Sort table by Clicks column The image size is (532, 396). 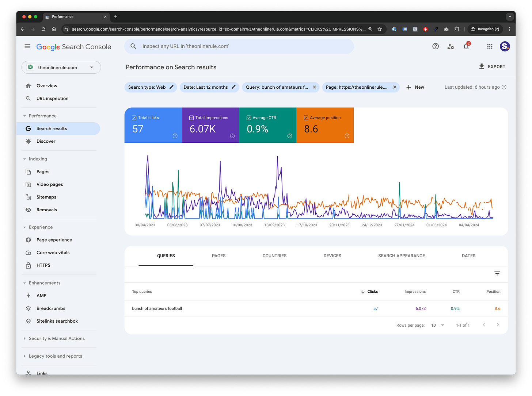[x=369, y=292]
